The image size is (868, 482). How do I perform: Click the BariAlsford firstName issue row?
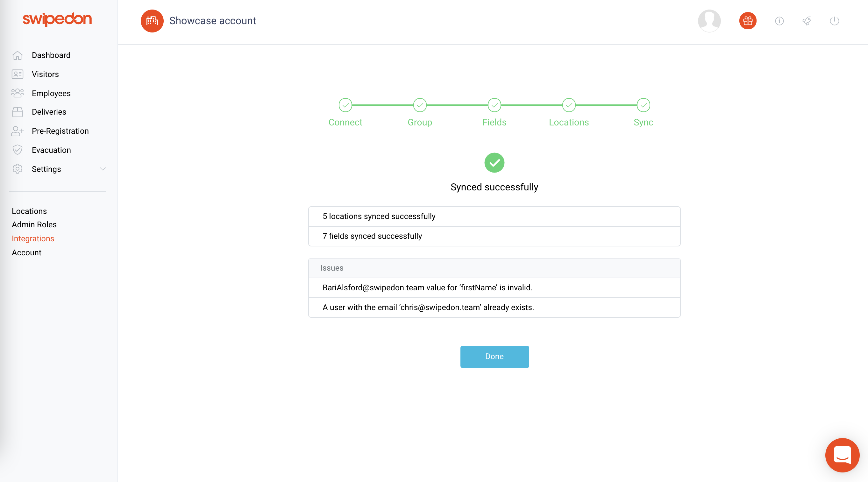(x=494, y=288)
